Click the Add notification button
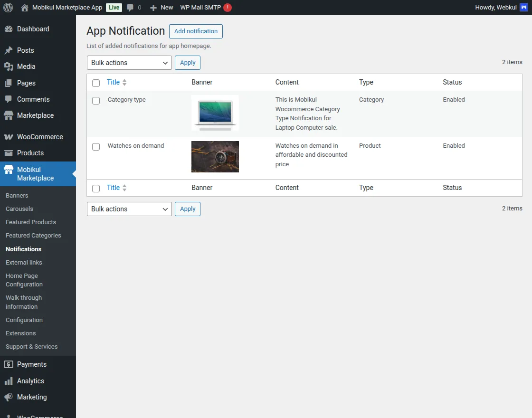 [x=196, y=31]
